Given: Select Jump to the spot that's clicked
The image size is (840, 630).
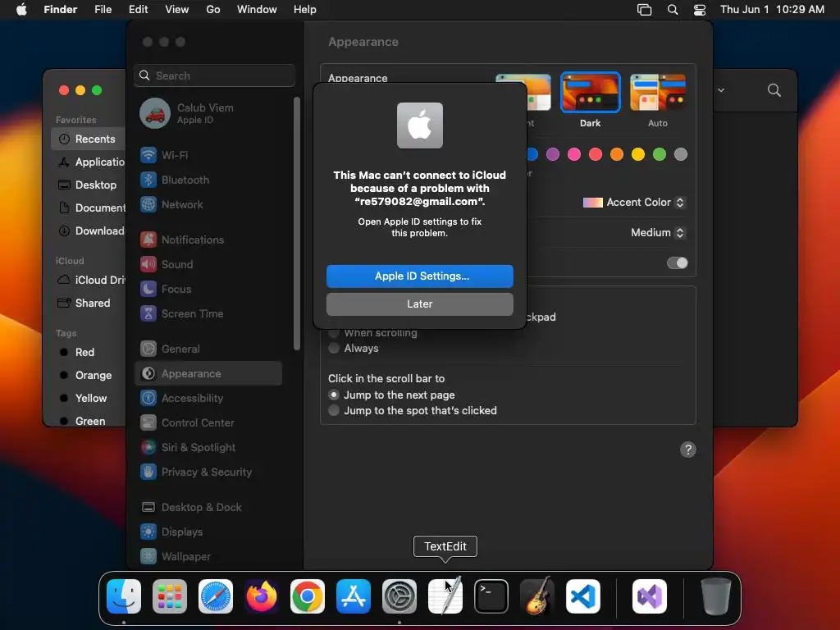Looking at the screenshot, I should (x=334, y=410).
